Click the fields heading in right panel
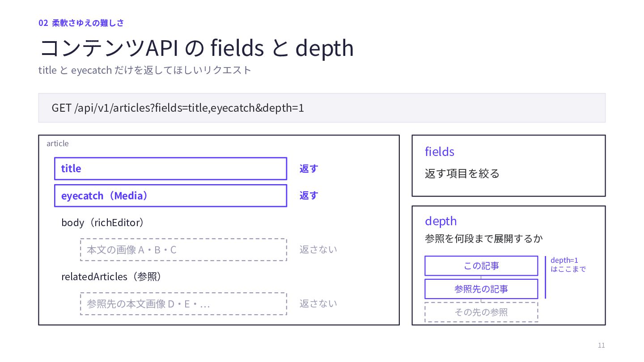This screenshot has height=362, width=644. [x=440, y=152]
